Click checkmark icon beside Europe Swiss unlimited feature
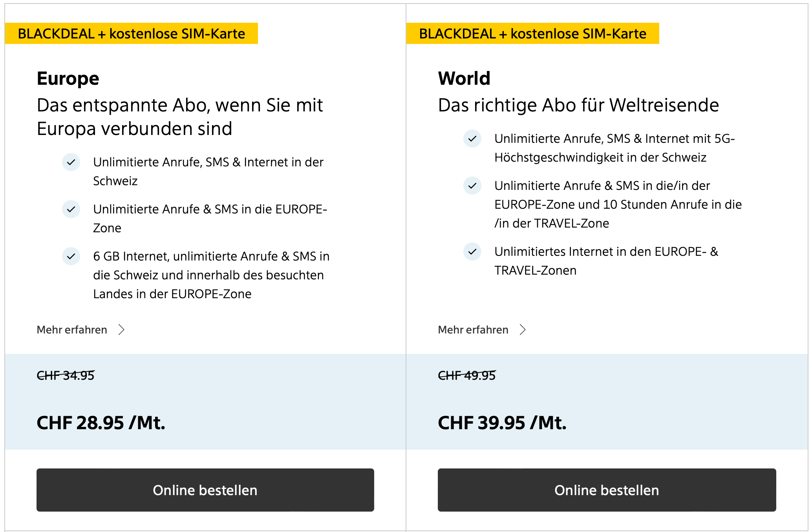The height and width of the screenshot is (532, 812). coord(71,162)
